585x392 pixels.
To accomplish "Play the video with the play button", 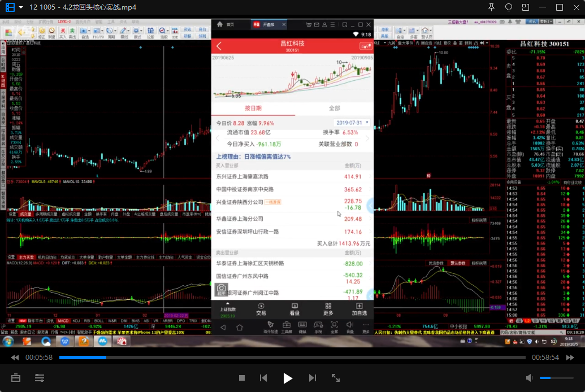I will (x=287, y=378).
